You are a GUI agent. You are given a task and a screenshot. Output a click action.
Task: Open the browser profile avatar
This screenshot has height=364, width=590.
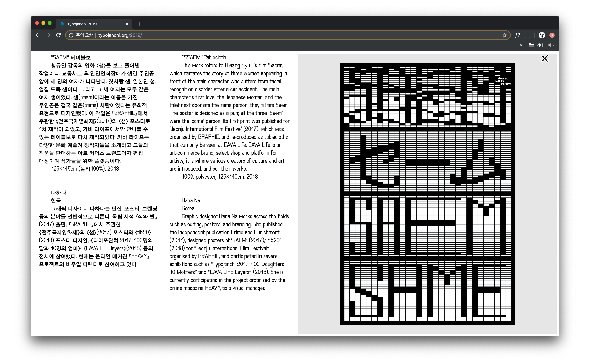(x=542, y=35)
